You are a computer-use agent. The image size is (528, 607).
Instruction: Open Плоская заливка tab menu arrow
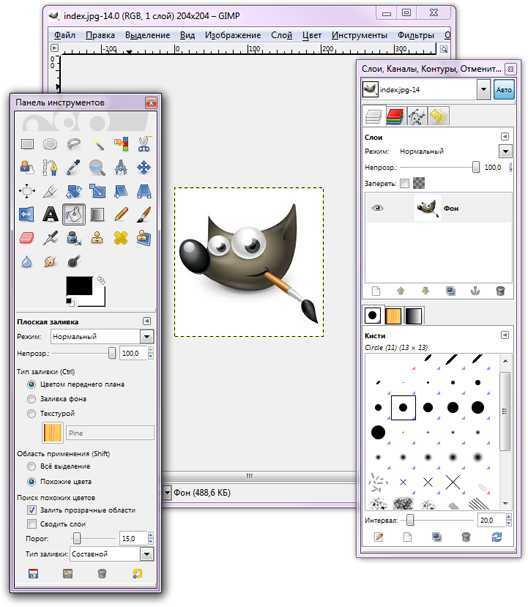click(x=147, y=321)
